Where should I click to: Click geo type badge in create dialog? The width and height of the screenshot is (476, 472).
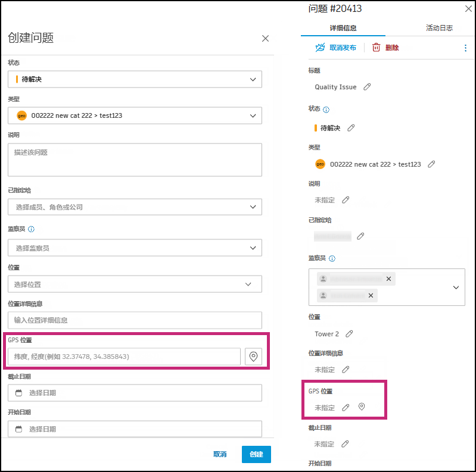(x=21, y=115)
